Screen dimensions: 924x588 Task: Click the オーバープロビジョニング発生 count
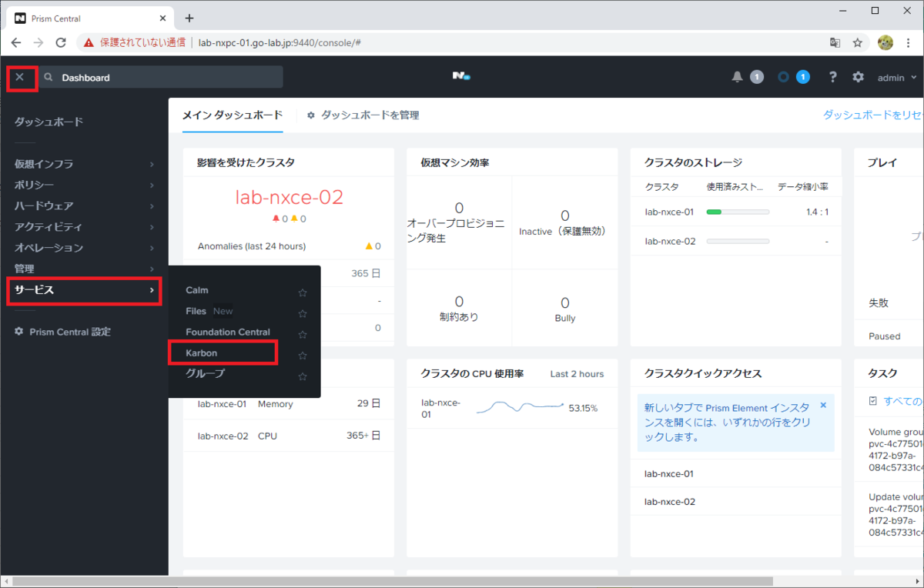(459, 208)
